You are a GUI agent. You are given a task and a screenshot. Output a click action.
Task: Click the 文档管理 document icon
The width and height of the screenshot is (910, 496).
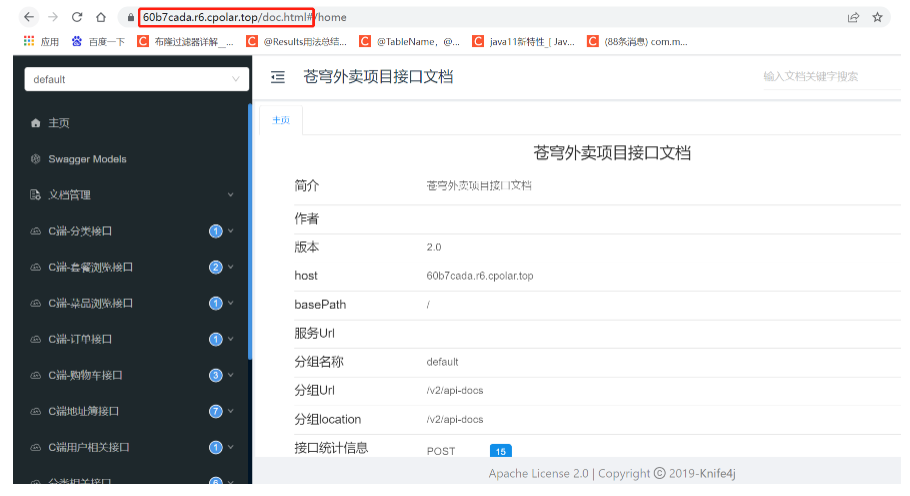pyautogui.click(x=35, y=195)
